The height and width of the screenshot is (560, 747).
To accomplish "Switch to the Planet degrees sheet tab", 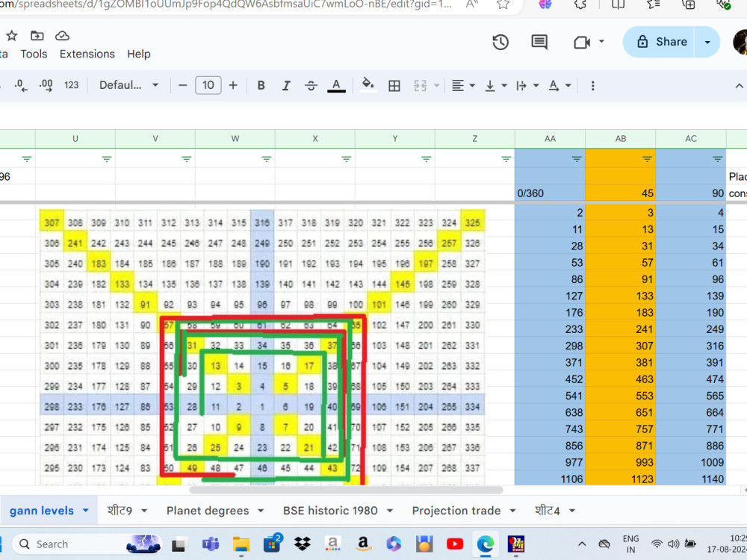I will tap(208, 511).
